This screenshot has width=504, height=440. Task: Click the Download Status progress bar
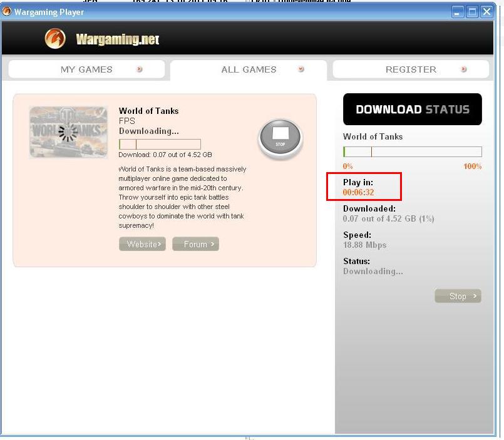(413, 151)
